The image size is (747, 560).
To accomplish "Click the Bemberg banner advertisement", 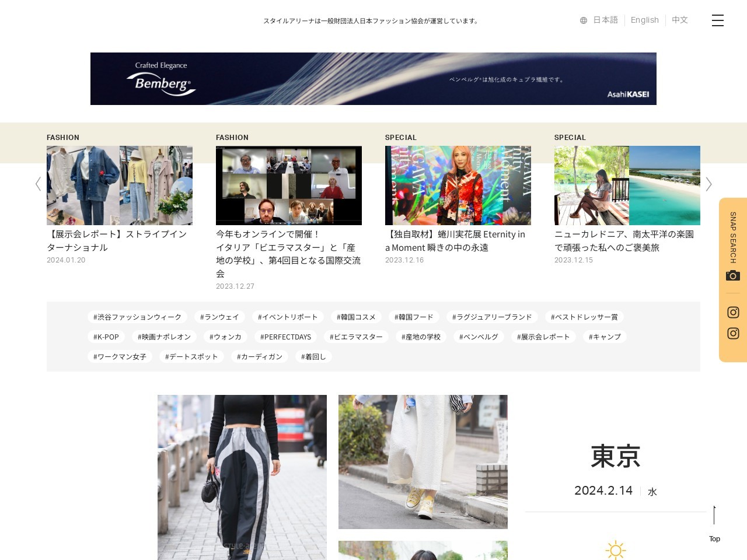I will coord(373,79).
